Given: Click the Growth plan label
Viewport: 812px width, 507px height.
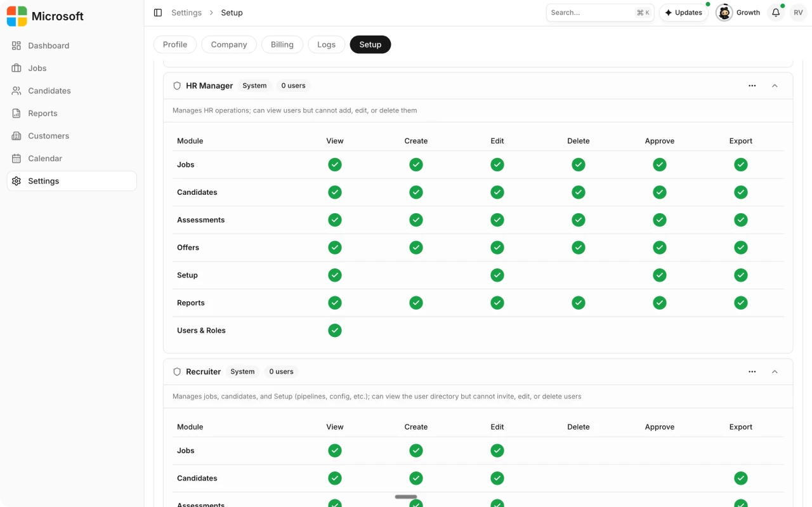Looking at the screenshot, I should coord(748,13).
